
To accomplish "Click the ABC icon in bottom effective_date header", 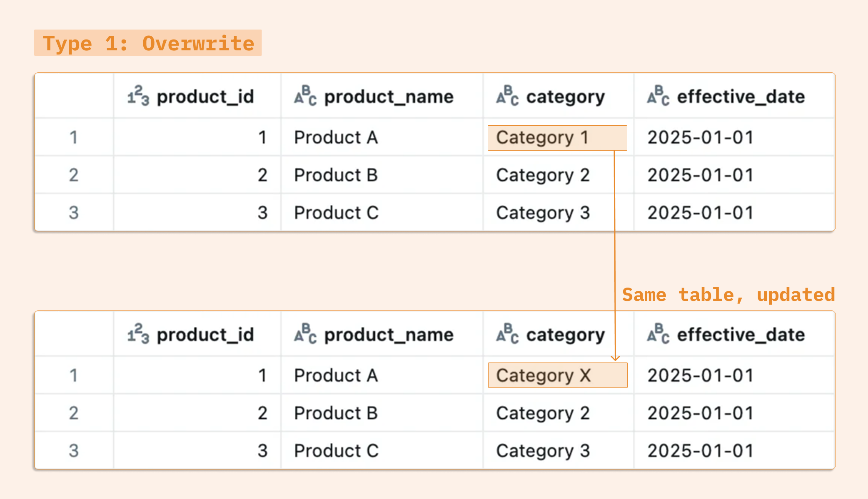I will click(658, 334).
